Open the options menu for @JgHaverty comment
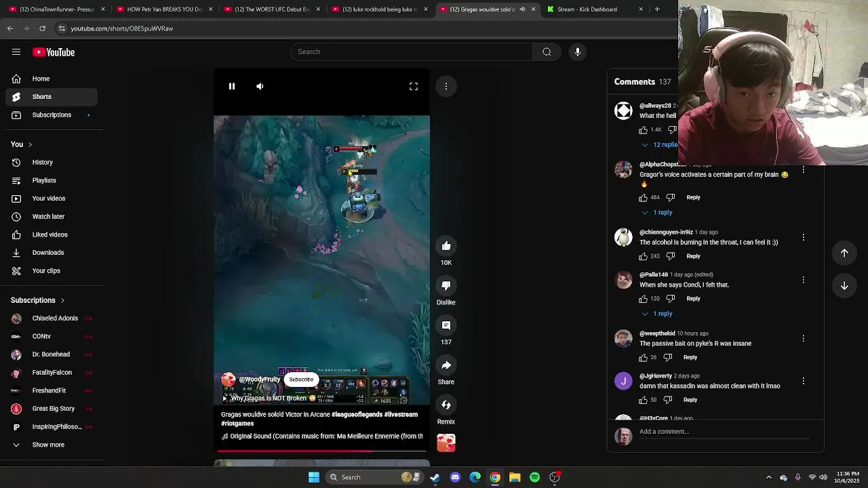868x488 pixels. pos(804,381)
